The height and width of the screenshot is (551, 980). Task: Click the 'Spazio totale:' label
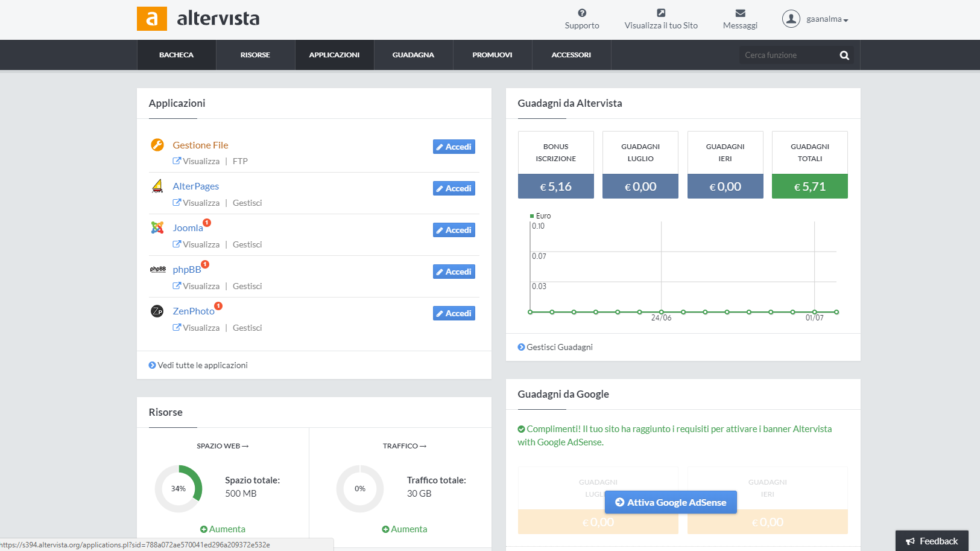tap(253, 480)
